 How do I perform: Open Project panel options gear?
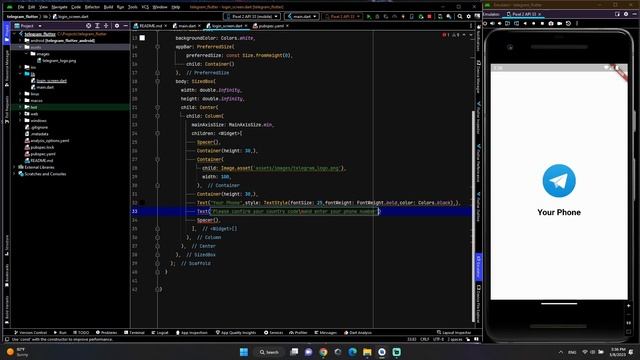[x=117, y=26]
